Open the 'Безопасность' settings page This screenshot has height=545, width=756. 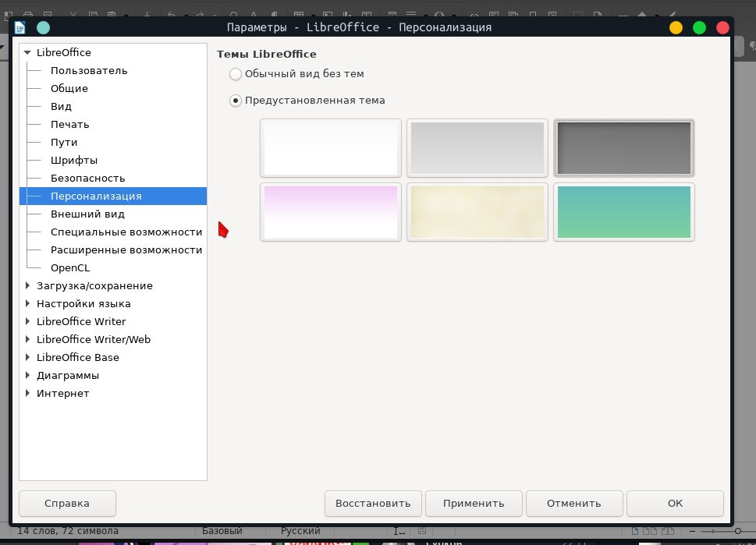click(87, 179)
